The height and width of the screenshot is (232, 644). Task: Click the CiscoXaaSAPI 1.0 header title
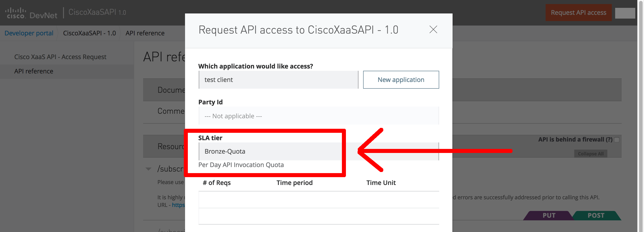[x=97, y=12]
